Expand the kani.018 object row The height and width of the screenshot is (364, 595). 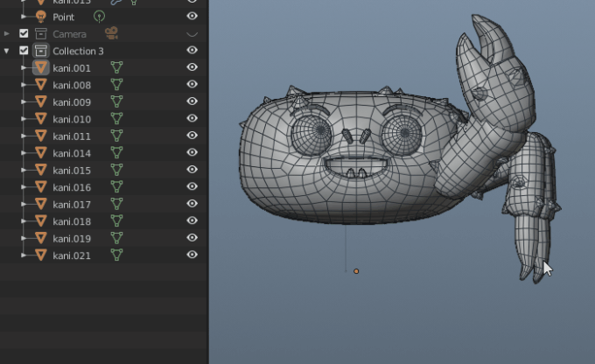pyautogui.click(x=24, y=221)
